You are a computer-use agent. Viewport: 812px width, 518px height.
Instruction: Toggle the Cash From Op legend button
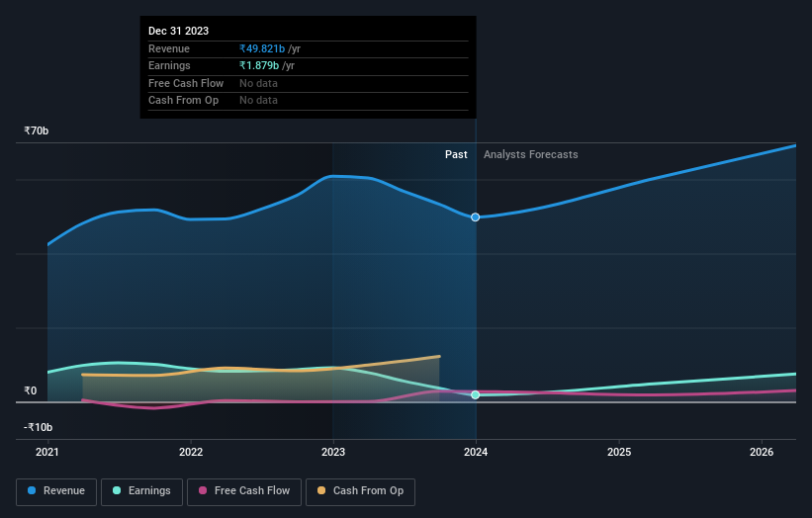pos(360,491)
